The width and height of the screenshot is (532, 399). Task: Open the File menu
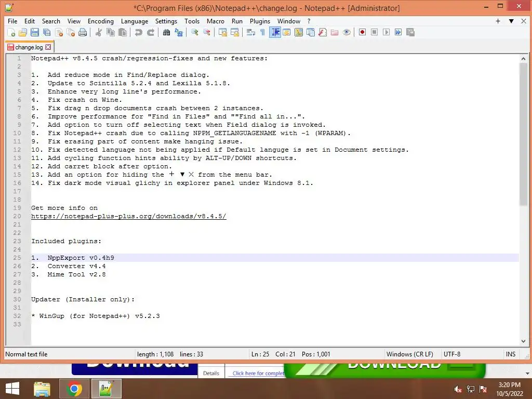12,21
